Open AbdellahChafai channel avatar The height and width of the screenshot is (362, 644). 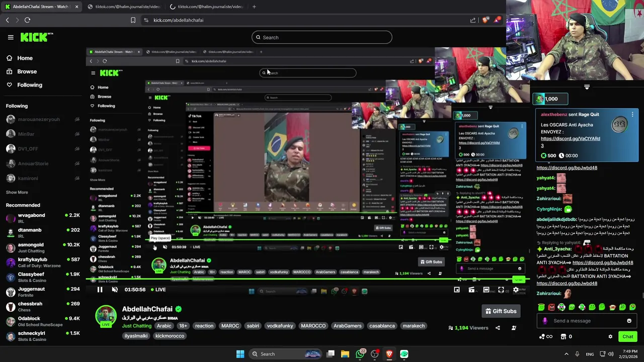106,316
